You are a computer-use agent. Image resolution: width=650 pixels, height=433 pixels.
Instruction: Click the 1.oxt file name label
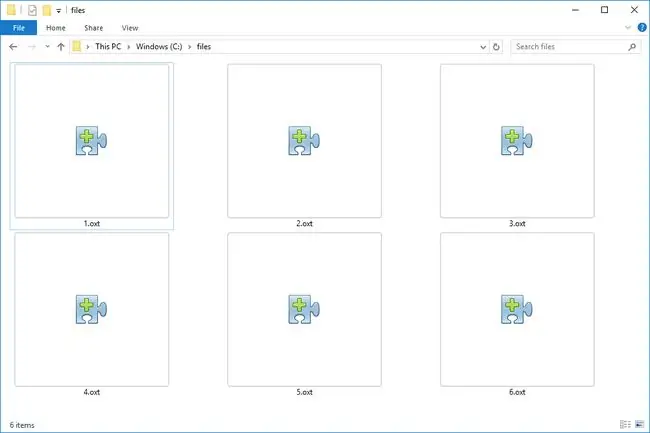coord(92,223)
